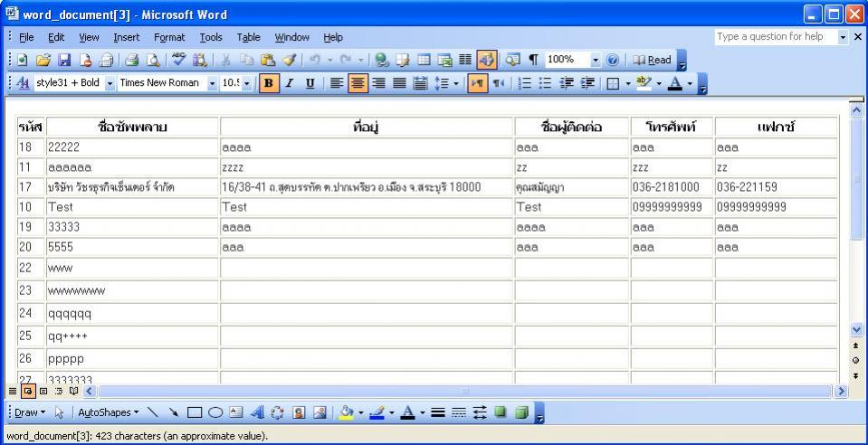The height and width of the screenshot is (445, 868).
Task: Insert Table icon
Action: click(x=424, y=60)
